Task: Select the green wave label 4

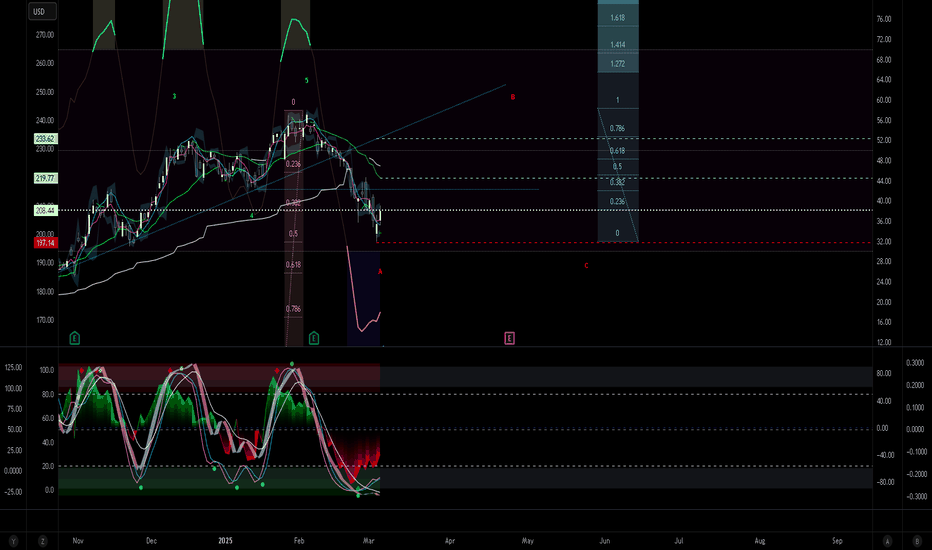Action: pos(251,216)
